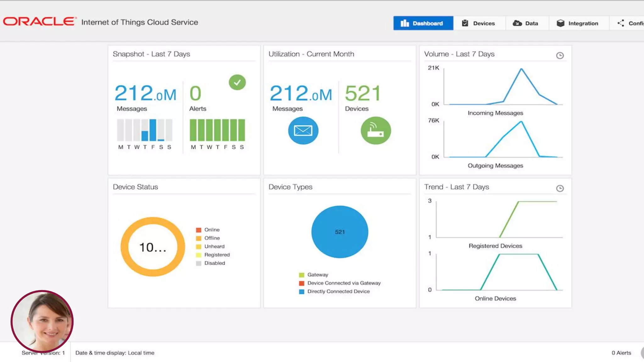644x362 pixels.
Task: Toggle Offline legend entry in Device Status
Action: [212, 238]
